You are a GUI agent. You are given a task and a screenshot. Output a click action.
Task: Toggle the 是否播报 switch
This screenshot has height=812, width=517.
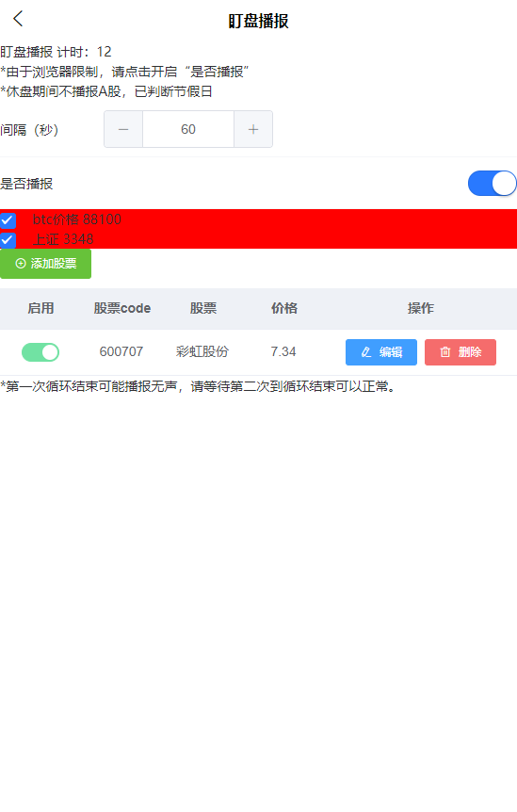point(492,184)
